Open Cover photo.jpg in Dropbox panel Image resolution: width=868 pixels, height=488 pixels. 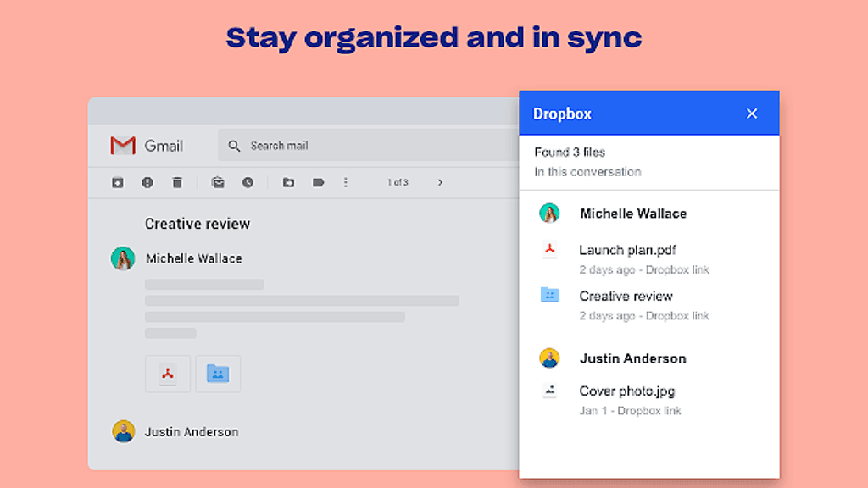pyautogui.click(x=626, y=391)
